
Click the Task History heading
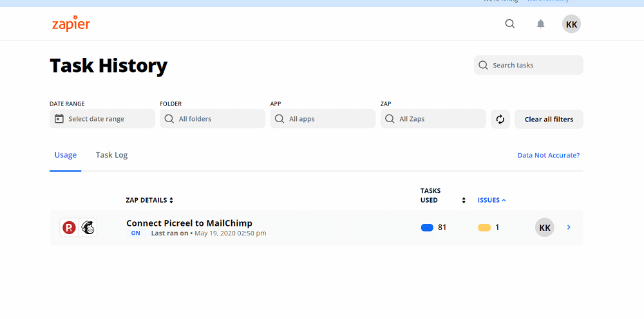tap(108, 66)
